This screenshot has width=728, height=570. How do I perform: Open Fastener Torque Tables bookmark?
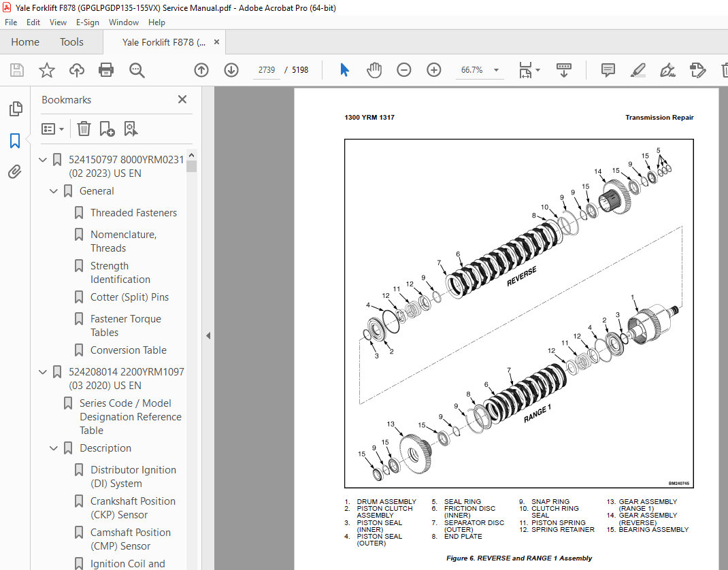125,325
